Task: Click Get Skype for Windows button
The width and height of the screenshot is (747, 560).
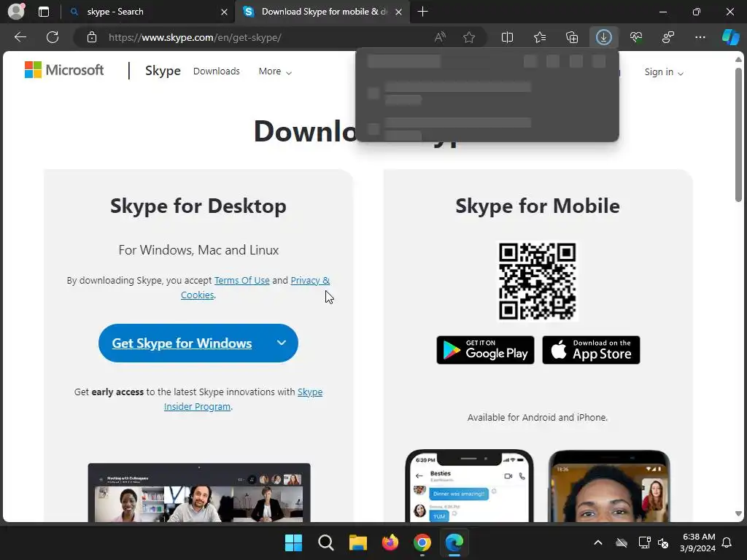Action: tap(182, 343)
